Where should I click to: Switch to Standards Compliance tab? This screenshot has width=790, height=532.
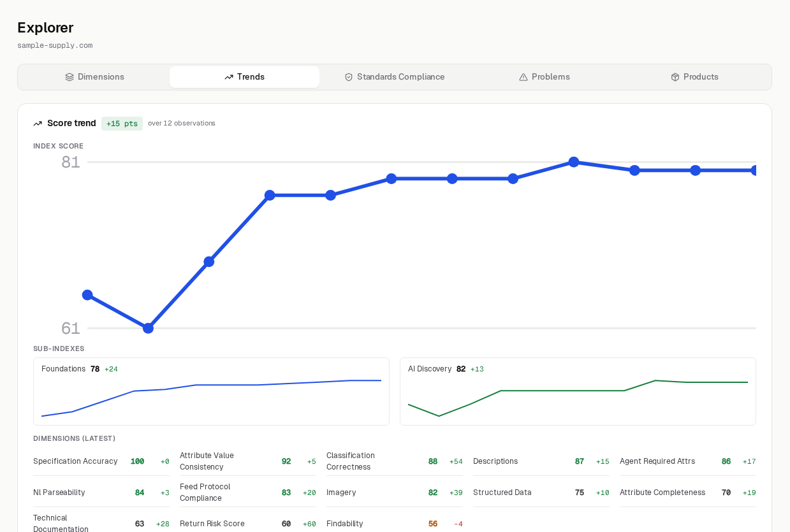coord(395,77)
